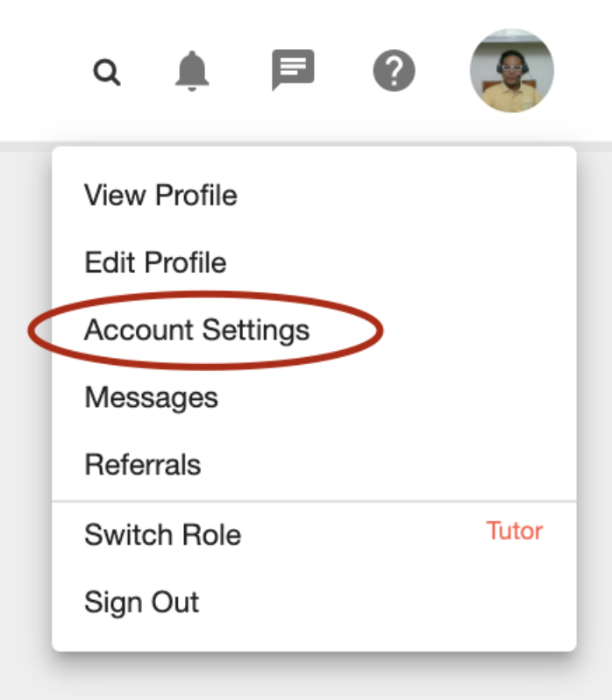This screenshot has height=700, width=612.
Task: Get support via the round question mark
Action: coord(394,70)
